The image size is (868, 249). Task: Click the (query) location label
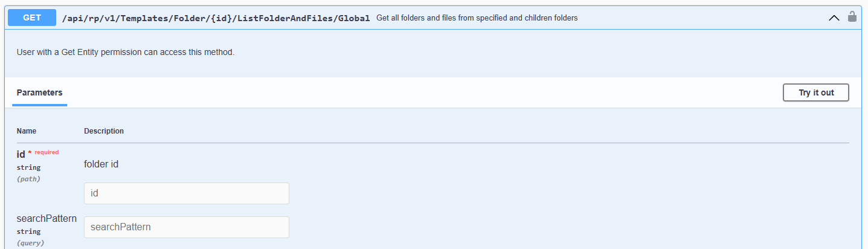coord(30,243)
